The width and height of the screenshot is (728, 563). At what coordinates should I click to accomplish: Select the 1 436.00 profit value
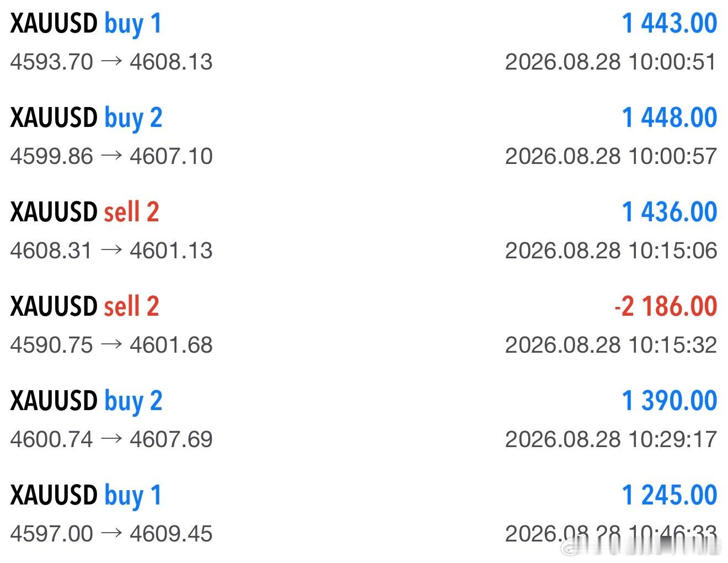tap(669, 213)
